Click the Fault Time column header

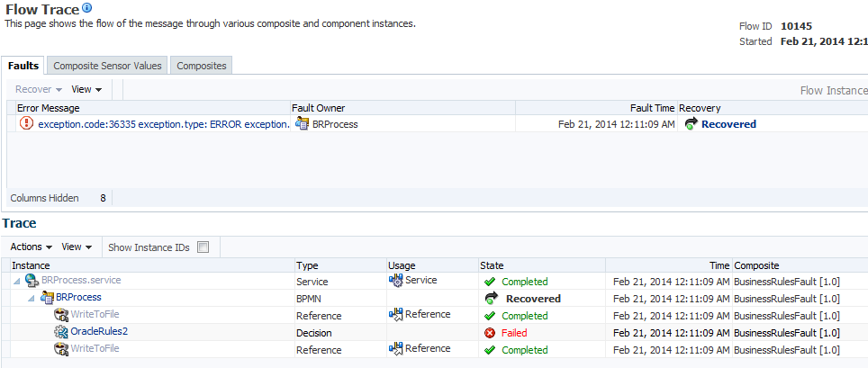(652, 108)
